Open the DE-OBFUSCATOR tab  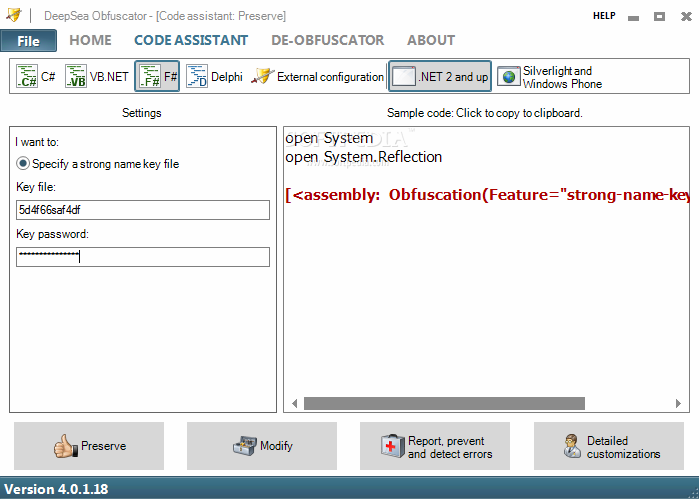tap(328, 40)
